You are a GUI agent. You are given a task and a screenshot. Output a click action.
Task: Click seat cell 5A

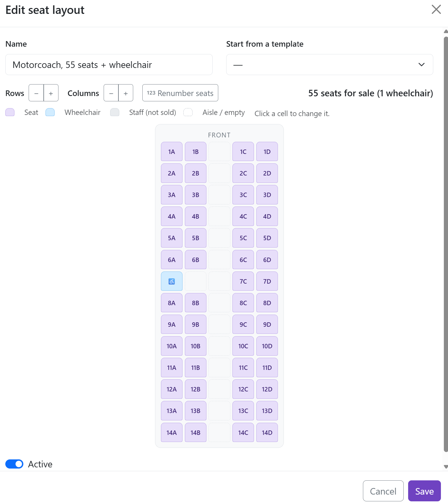[172, 238]
